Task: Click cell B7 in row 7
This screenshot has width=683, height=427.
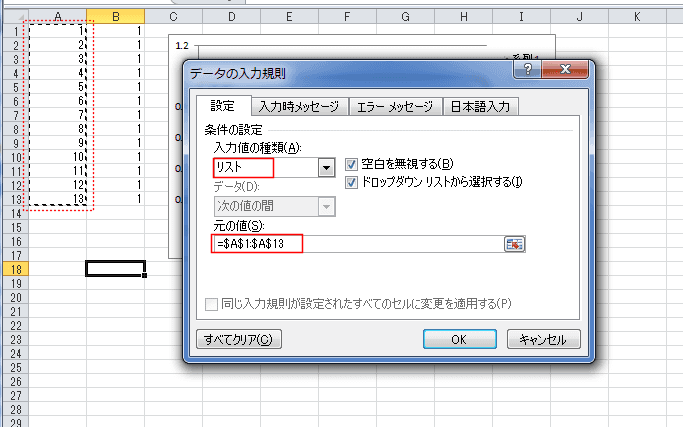Action: (x=115, y=115)
